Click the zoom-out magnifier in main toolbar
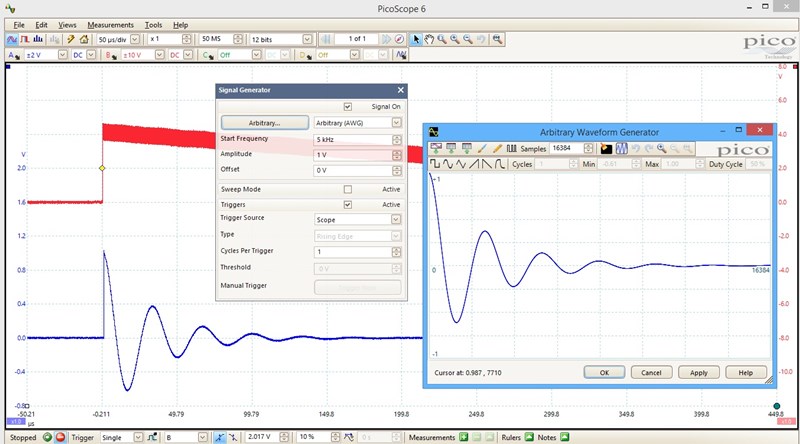 click(x=468, y=39)
